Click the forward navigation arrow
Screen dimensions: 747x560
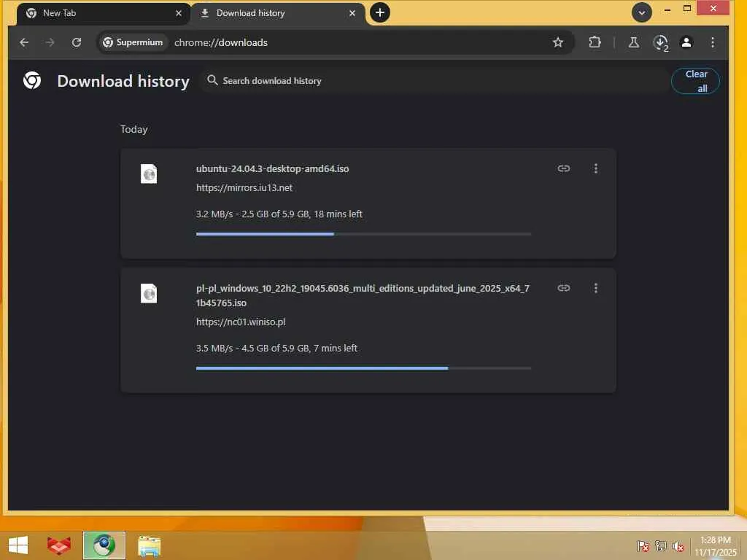50,42
